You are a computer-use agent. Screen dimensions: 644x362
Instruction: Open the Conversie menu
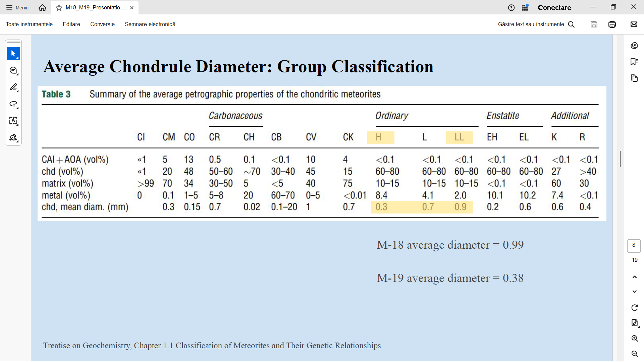click(102, 24)
